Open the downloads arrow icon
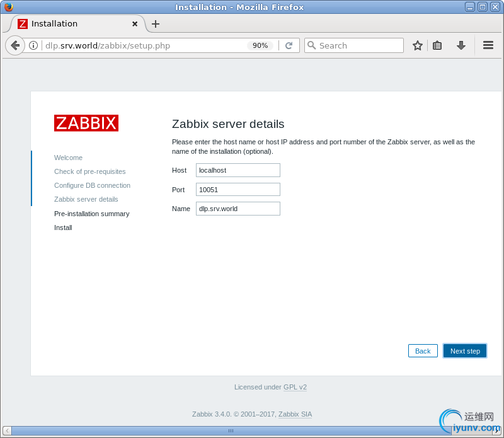This screenshot has width=504, height=438. (x=461, y=45)
